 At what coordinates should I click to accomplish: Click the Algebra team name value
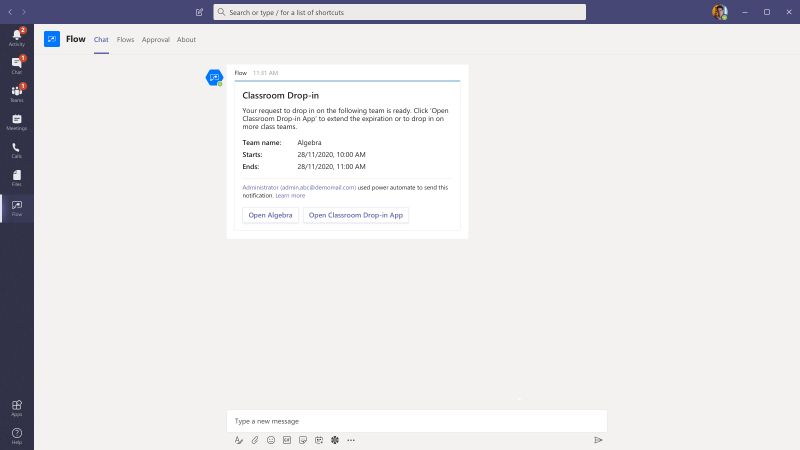click(x=309, y=142)
